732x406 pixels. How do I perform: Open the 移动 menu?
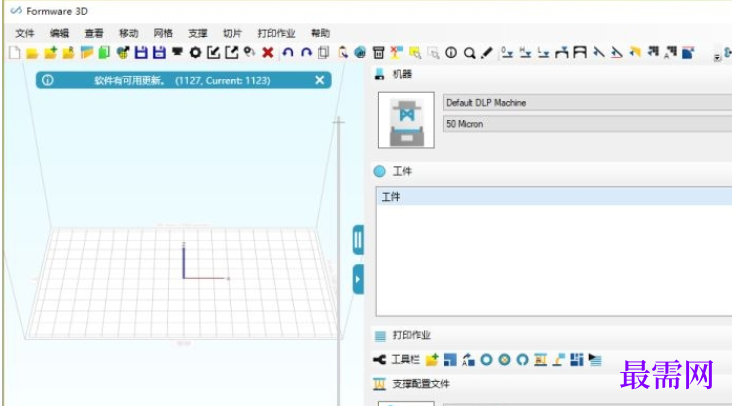coord(129,33)
